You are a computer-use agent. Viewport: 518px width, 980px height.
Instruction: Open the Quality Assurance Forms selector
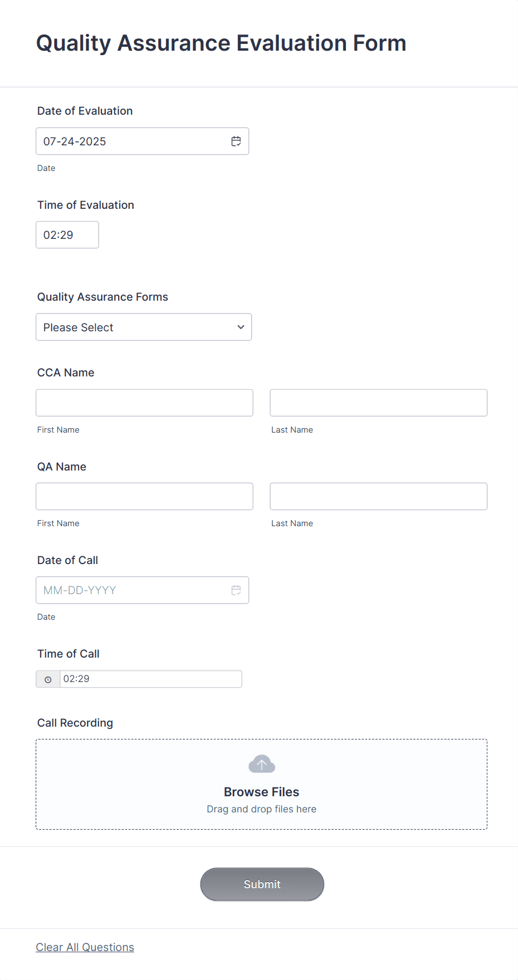click(144, 327)
